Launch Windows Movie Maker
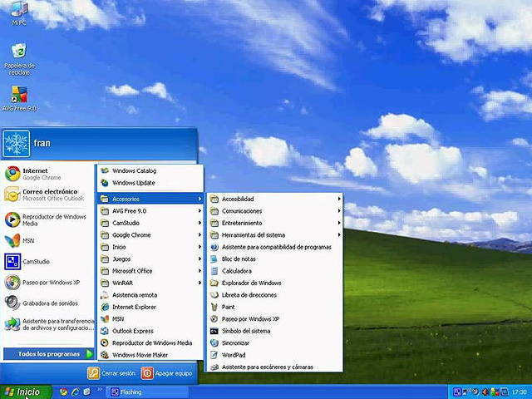The width and height of the screenshot is (532, 399). coord(150,355)
